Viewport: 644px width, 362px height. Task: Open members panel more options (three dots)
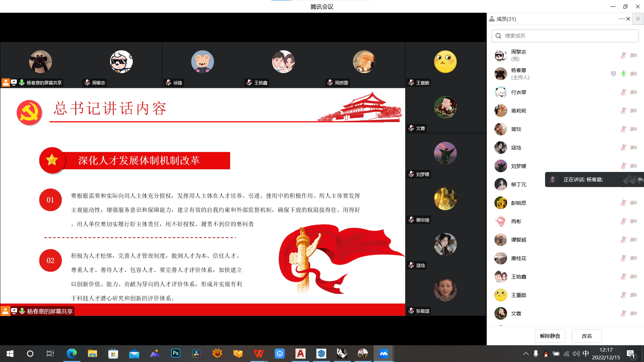coord(622,19)
